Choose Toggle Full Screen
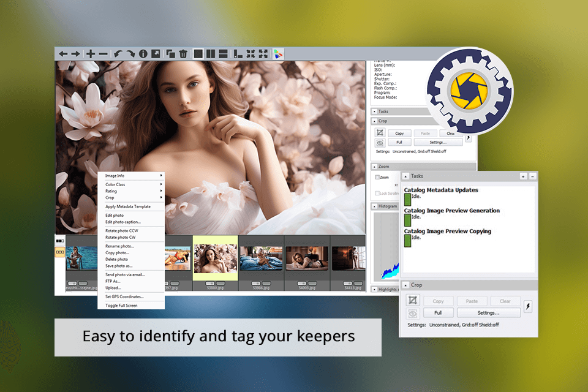Viewport: 588px width, 392px height. point(131,306)
